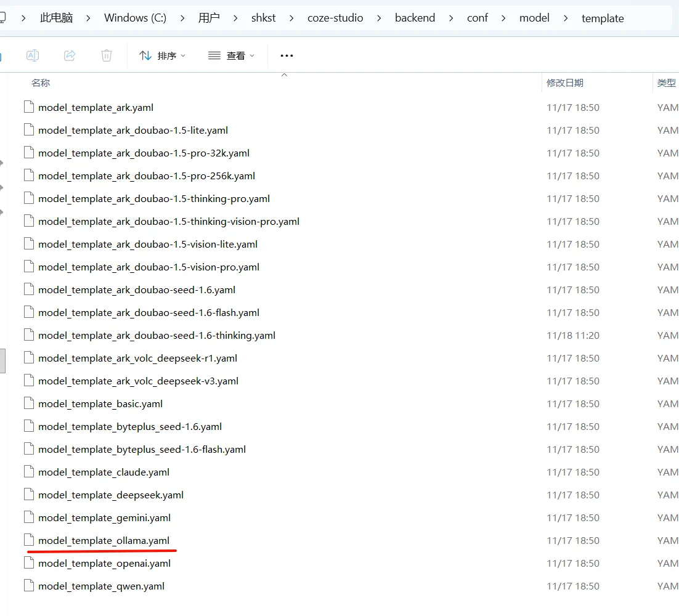The width and height of the screenshot is (679, 616).
Task: Open the Sort (排序) dropdown
Action: pyautogui.click(x=162, y=55)
